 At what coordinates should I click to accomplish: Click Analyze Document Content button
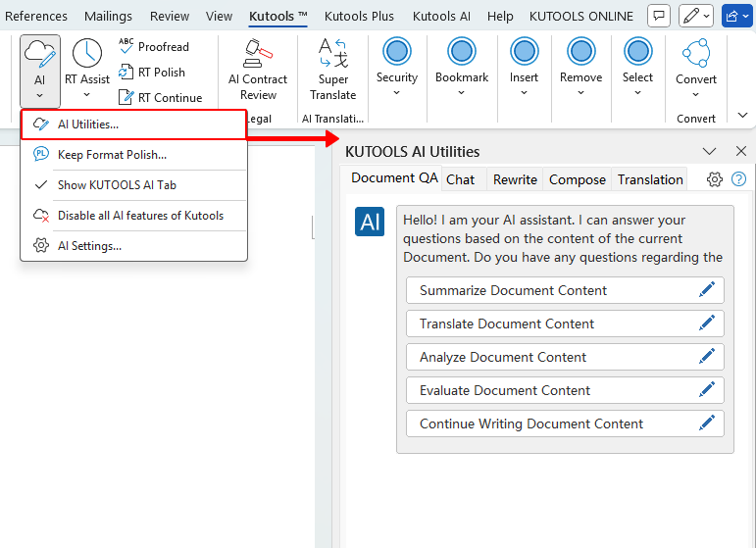coord(565,357)
